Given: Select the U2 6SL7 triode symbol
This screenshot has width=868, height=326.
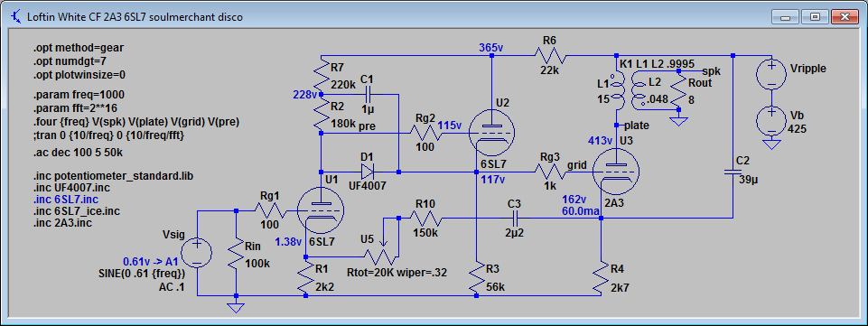Looking at the screenshot, I should click(491, 132).
